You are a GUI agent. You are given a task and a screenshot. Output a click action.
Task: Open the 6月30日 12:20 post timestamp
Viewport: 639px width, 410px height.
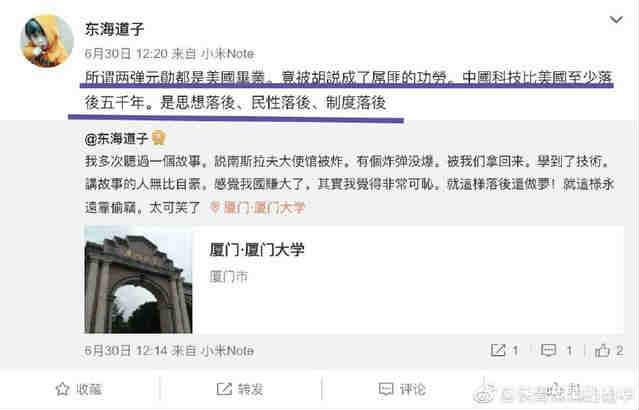(x=126, y=53)
